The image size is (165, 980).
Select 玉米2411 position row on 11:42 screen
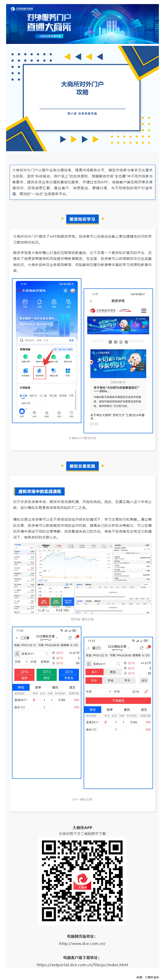(46, 700)
